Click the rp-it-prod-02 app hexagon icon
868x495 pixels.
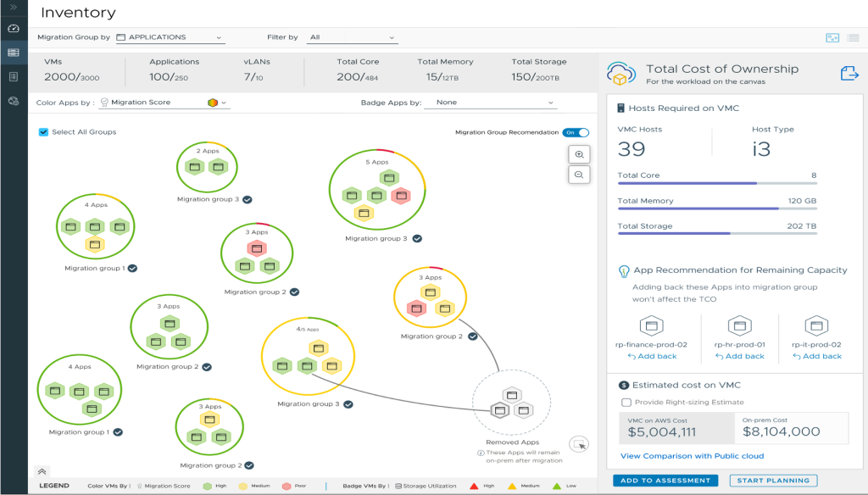tap(816, 325)
